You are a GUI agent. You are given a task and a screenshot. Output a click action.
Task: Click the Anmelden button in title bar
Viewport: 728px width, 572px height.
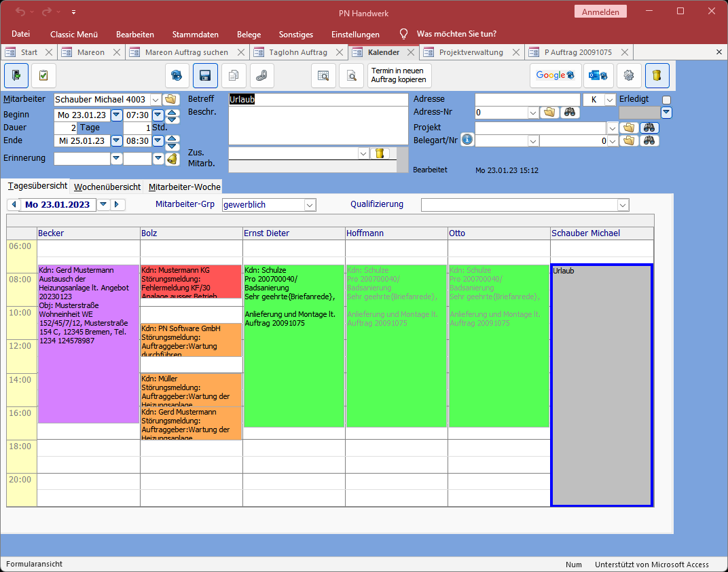coord(600,12)
